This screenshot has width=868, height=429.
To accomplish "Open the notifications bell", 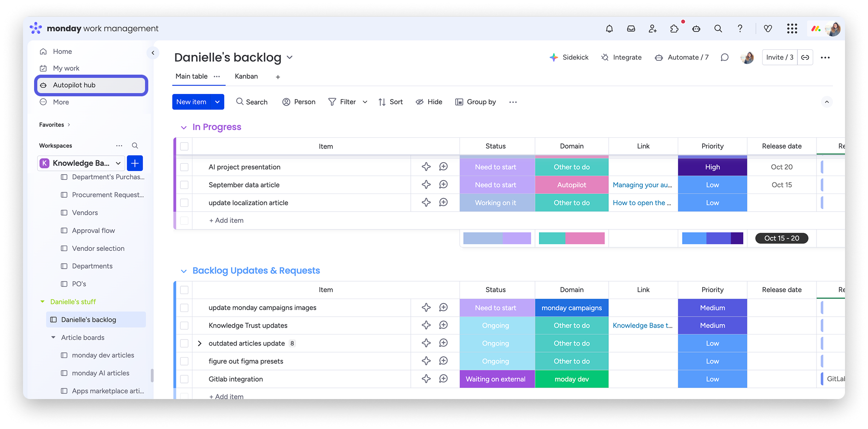I will pyautogui.click(x=609, y=29).
